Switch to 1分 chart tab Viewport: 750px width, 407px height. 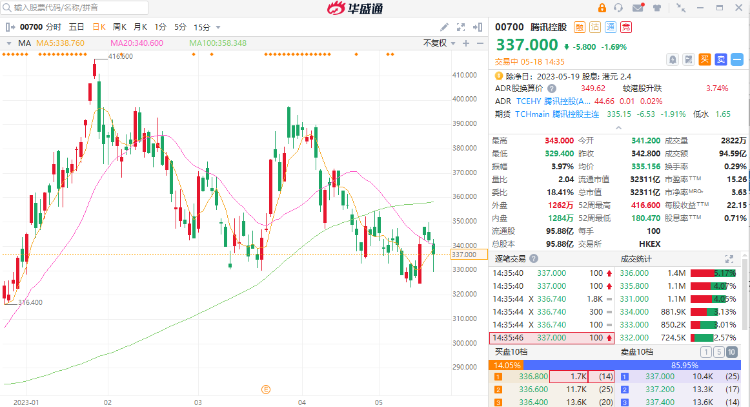point(160,27)
